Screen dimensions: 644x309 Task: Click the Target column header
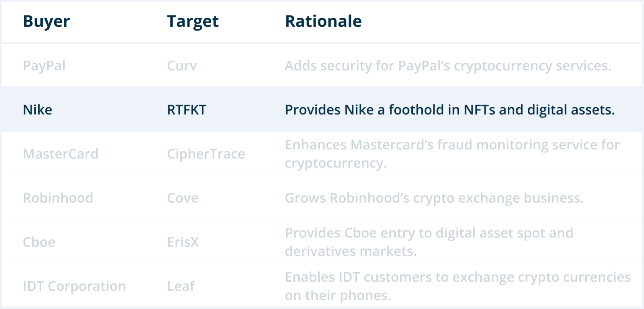coord(193,22)
